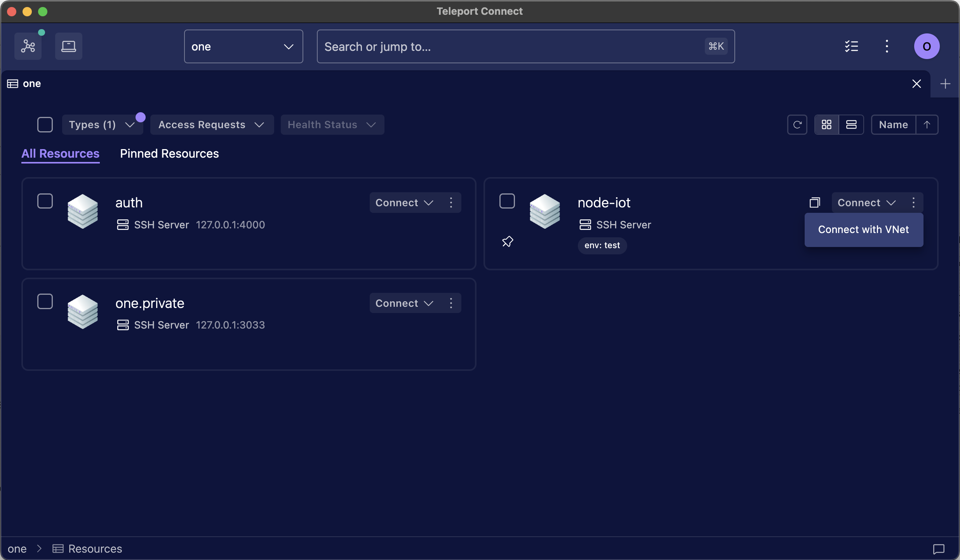Toggle the select-all resources checkbox

(x=45, y=124)
